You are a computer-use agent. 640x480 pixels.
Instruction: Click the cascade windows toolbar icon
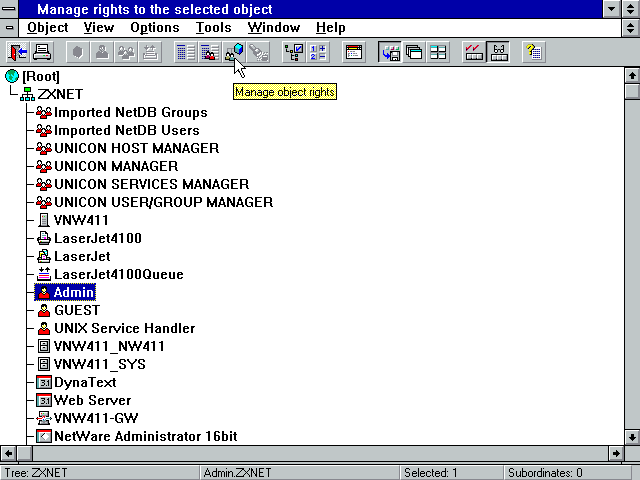[414, 52]
